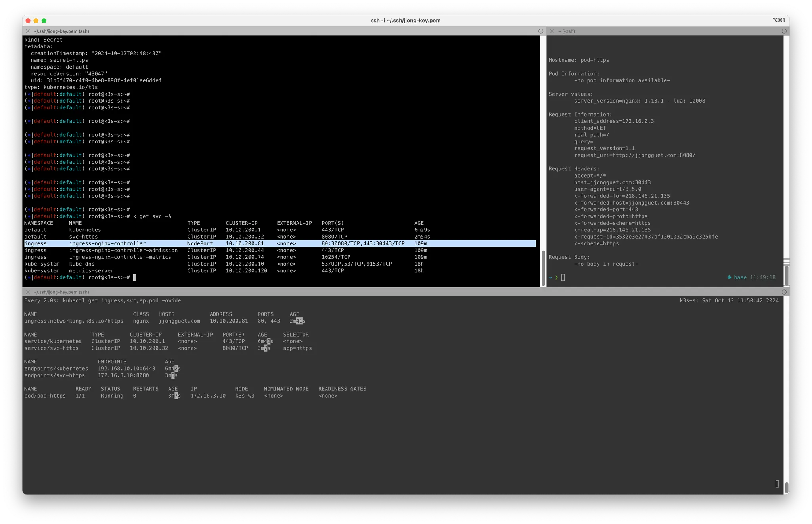This screenshot has height=524, width=812.
Task: Click the cursor box at bottom pane corner
Action: pyautogui.click(x=777, y=484)
